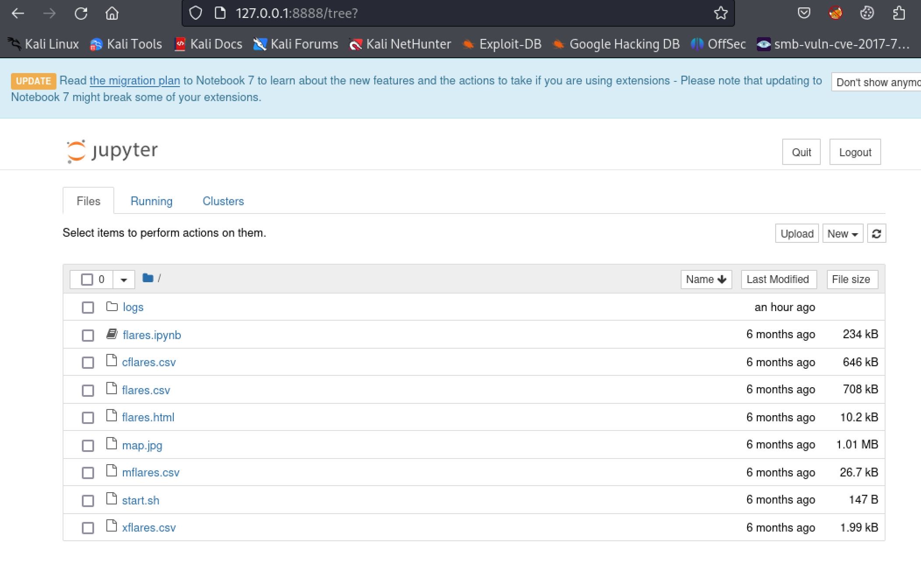Toggle the select-all items checkbox
921x588 pixels.
point(87,280)
